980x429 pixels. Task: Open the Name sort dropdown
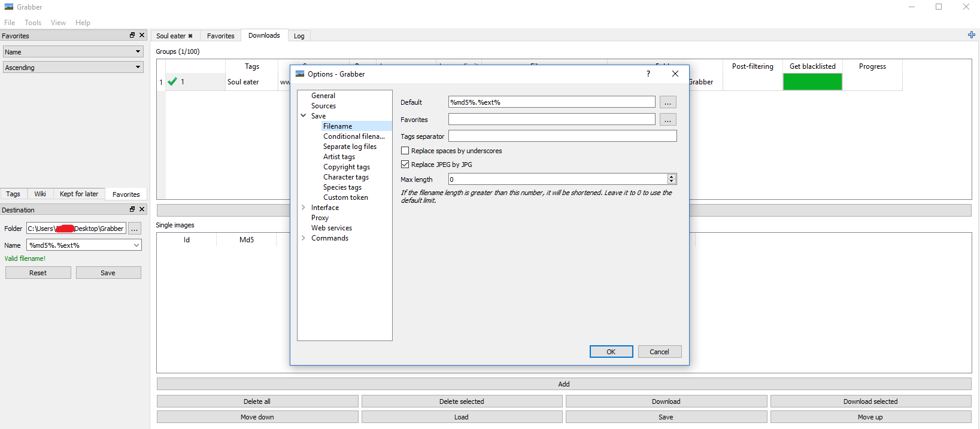pyautogui.click(x=73, y=52)
